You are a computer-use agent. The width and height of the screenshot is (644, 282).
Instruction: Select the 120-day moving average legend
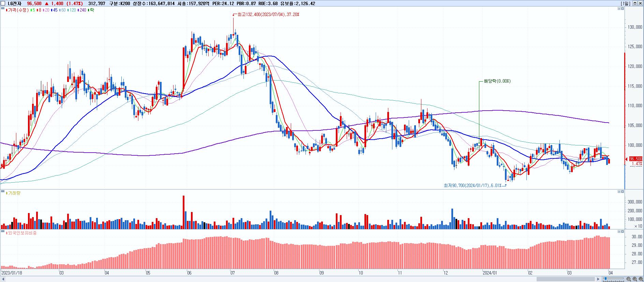point(72,10)
